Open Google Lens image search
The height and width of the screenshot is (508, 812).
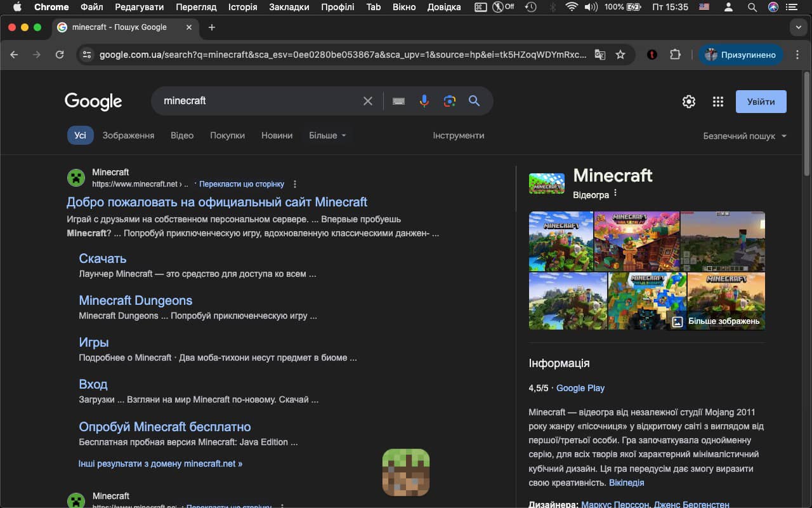click(450, 101)
